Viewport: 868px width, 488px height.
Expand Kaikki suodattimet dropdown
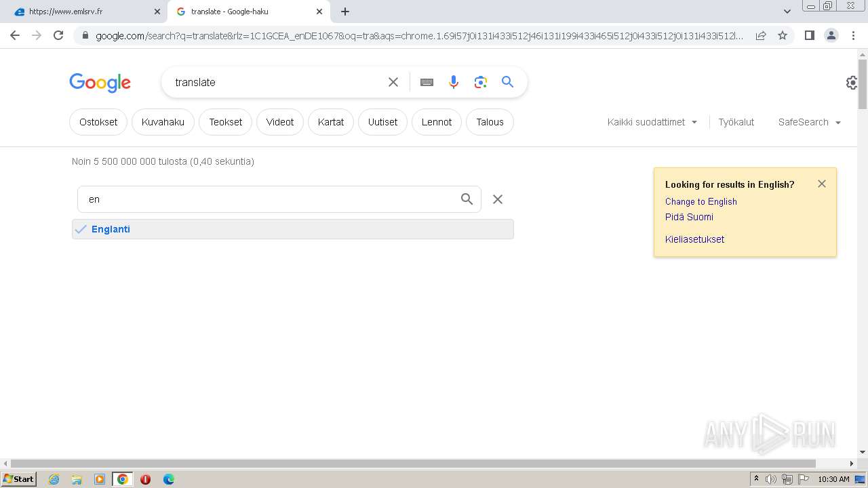[x=652, y=122]
